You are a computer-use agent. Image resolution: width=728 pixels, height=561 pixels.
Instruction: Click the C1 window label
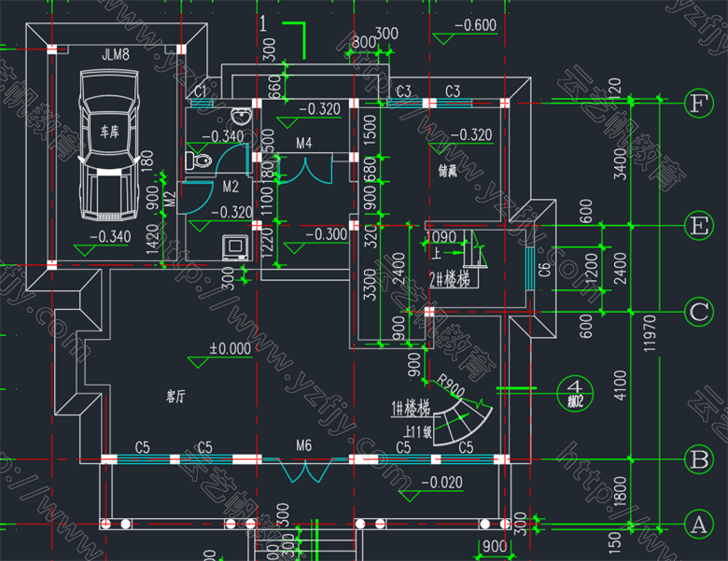[x=200, y=91]
